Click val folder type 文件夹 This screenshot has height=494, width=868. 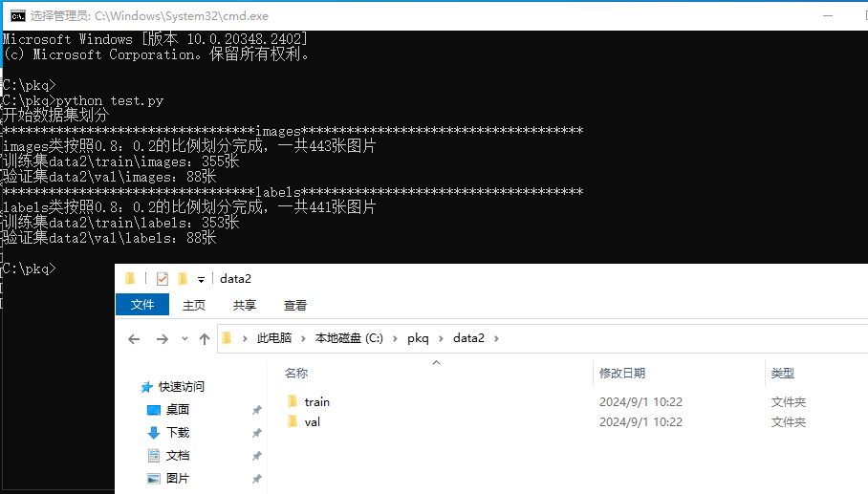tap(789, 422)
